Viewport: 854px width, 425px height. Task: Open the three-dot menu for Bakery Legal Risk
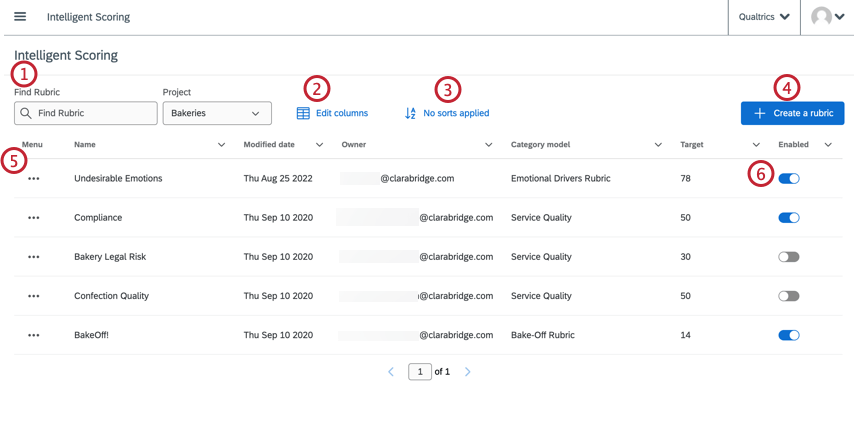click(x=34, y=257)
